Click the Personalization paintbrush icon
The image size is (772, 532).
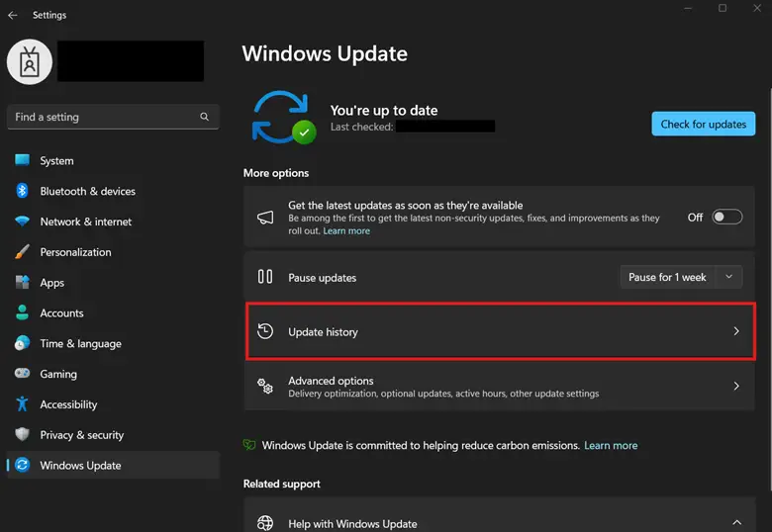pyautogui.click(x=22, y=252)
